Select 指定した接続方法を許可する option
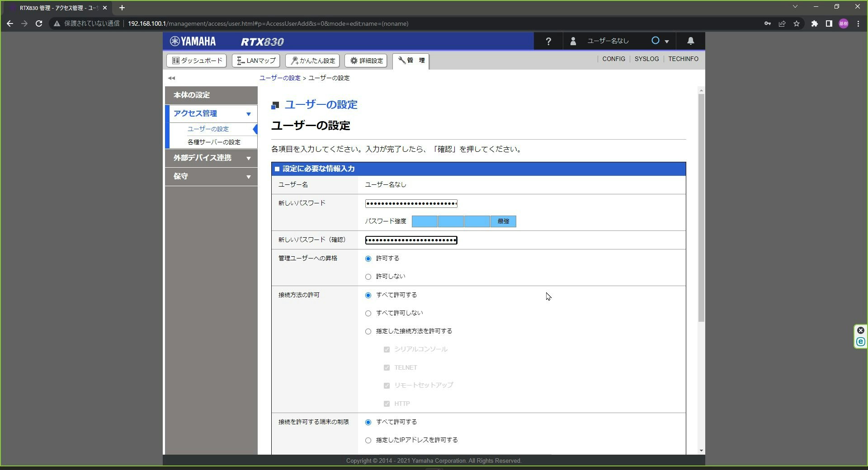 (368, 332)
